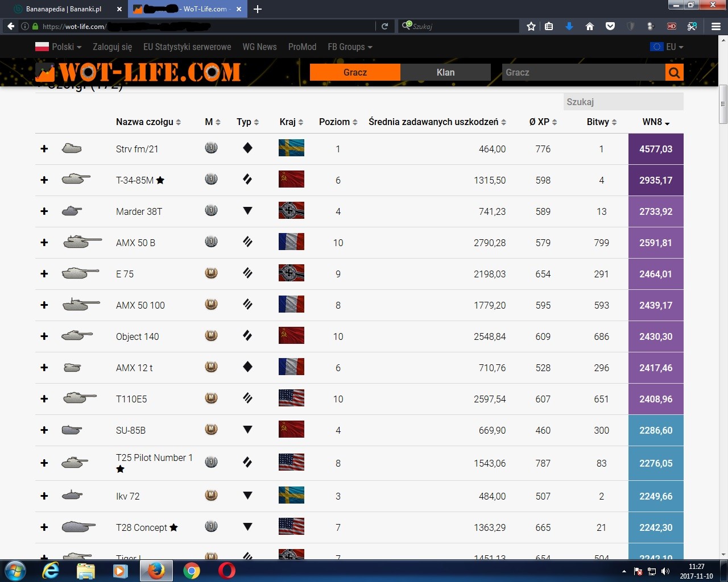Expand the Marder 38T row details

(x=44, y=211)
